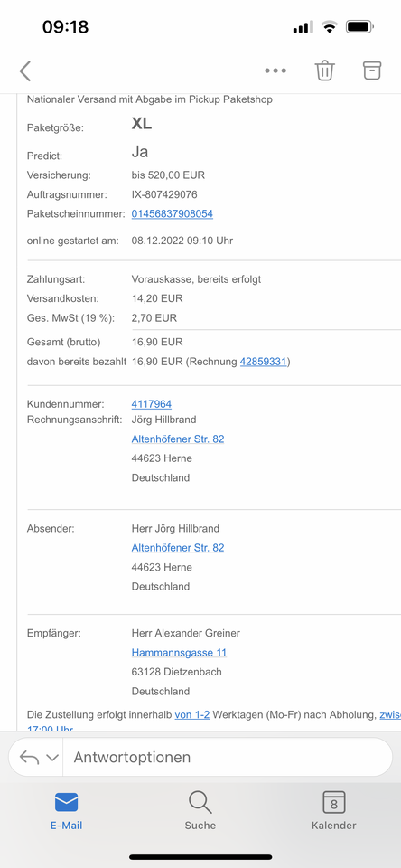
Task: Expand reply options chevron dropdown
Action: [x=52, y=758]
